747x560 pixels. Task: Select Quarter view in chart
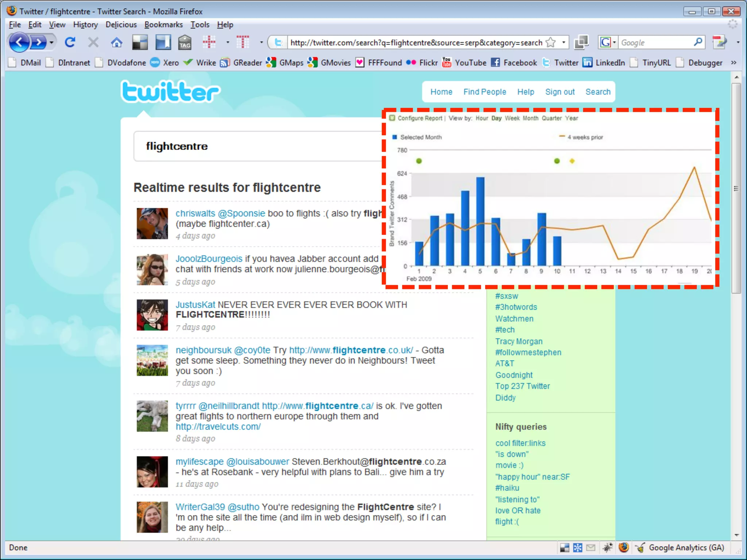point(552,118)
